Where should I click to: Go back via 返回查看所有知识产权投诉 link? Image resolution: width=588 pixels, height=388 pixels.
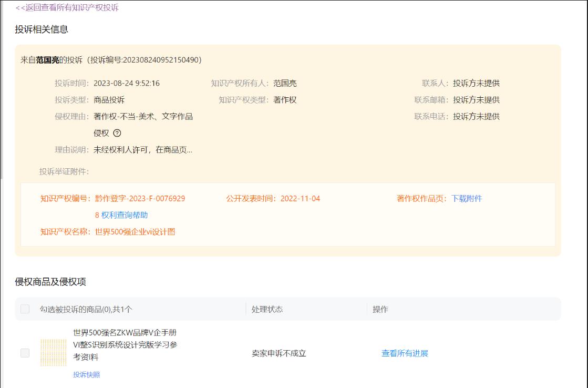pyautogui.click(x=67, y=7)
